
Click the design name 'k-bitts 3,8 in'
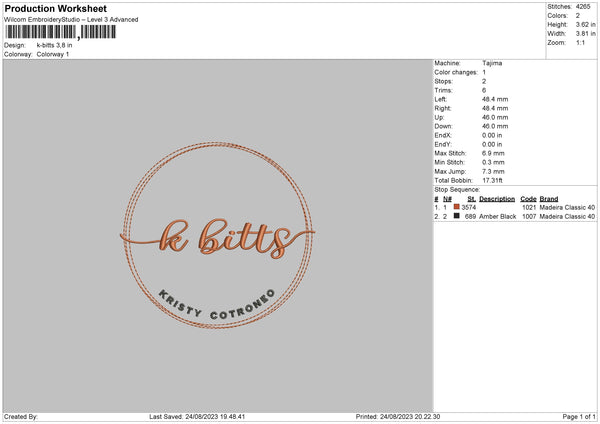tap(54, 45)
